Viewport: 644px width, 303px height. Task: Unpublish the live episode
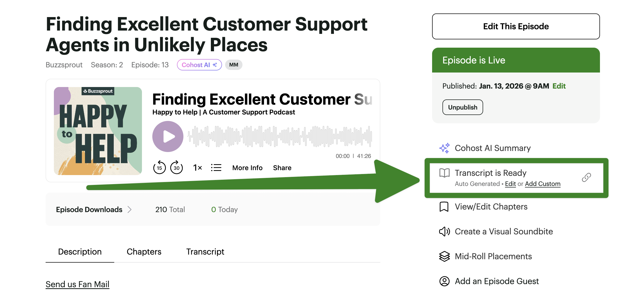(x=462, y=107)
